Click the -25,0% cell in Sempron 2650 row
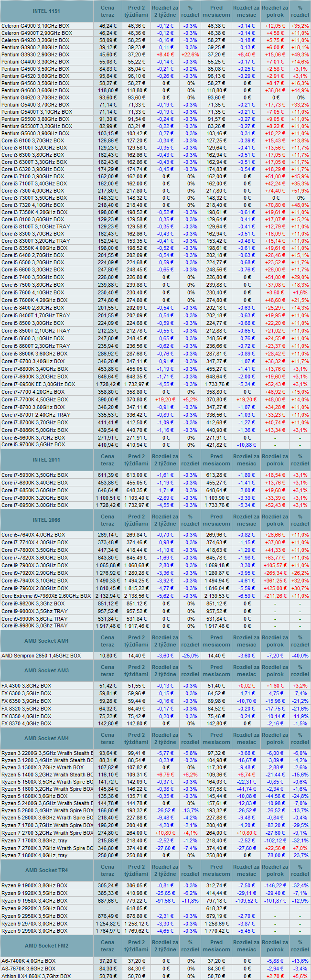Image resolution: width=311 pixels, height=980 pixels. pos(190,656)
